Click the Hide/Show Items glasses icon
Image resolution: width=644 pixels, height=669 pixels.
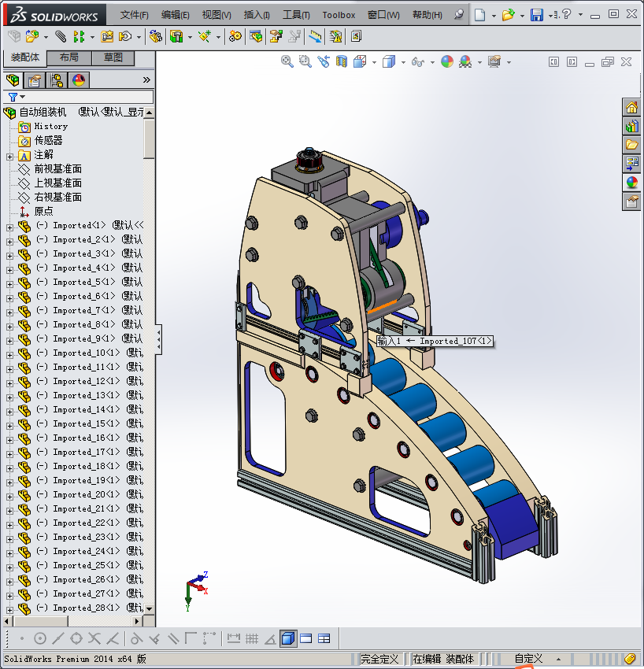pyautogui.click(x=418, y=62)
